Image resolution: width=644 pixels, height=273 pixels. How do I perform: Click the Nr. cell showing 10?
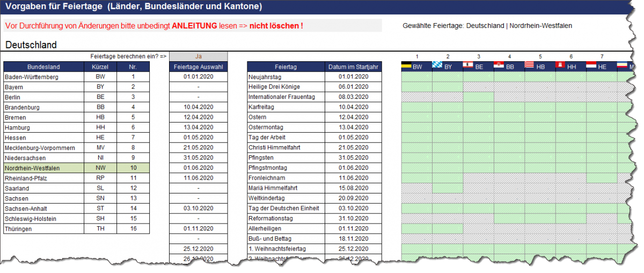tap(133, 168)
